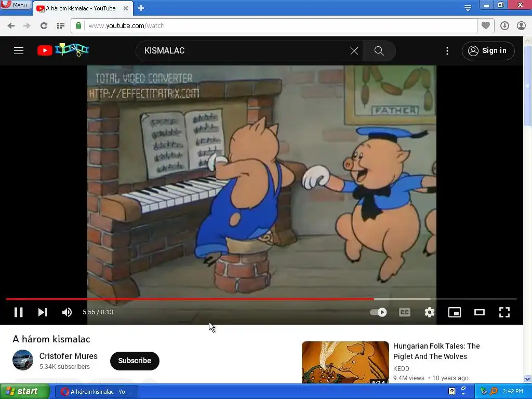Skip to the next video
Viewport: 532px width, 399px height.
(43, 312)
